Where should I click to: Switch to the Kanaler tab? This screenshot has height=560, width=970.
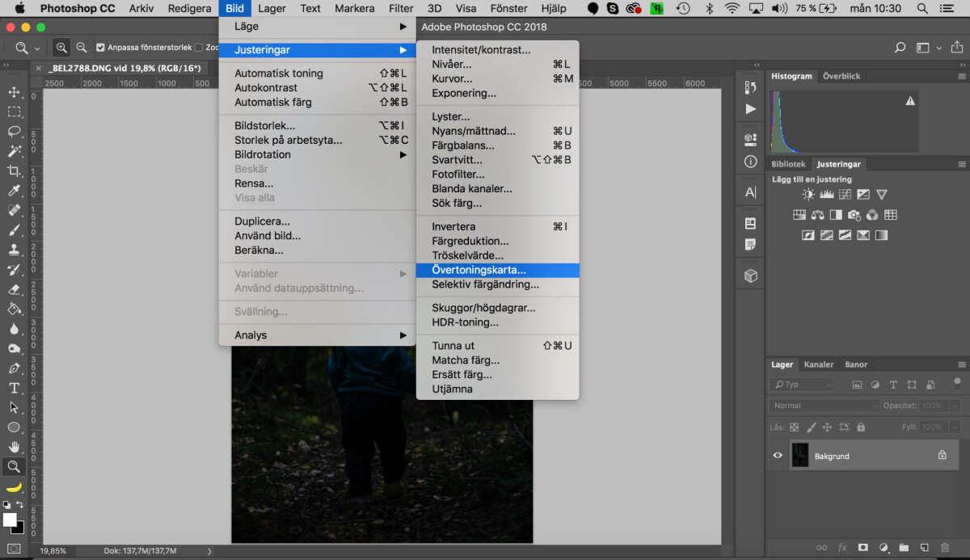coord(818,364)
